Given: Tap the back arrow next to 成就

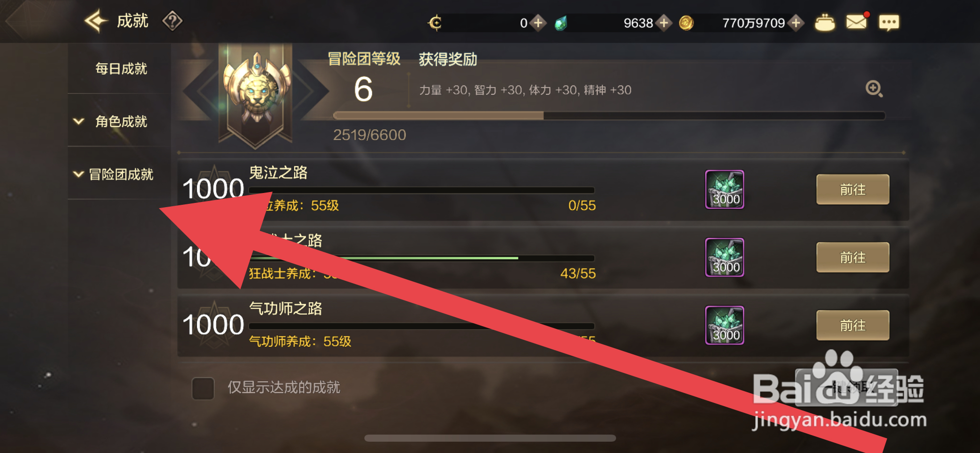Looking at the screenshot, I should [x=96, y=21].
